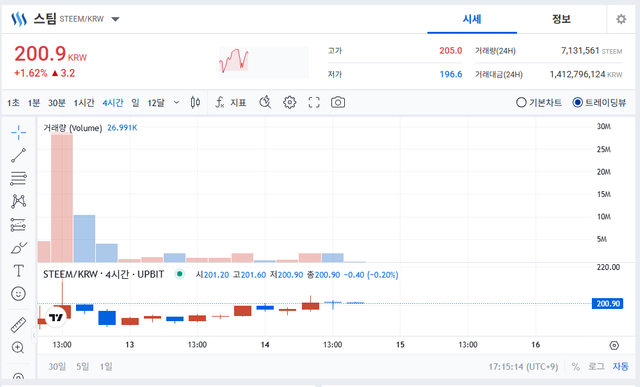Open settings gear at top right

[621, 19]
